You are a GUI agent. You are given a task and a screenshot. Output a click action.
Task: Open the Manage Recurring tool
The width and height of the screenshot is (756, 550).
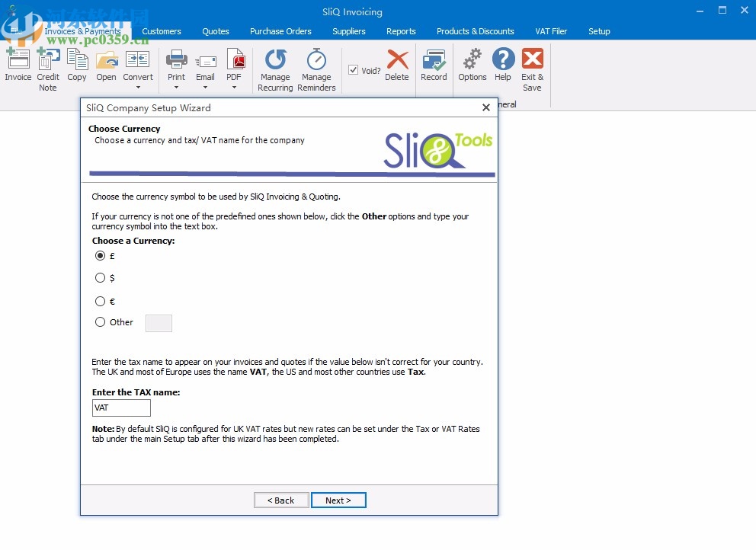point(274,69)
